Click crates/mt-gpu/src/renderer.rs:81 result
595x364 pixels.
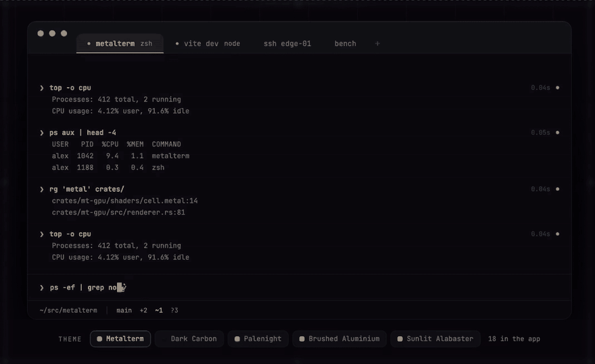pos(118,213)
